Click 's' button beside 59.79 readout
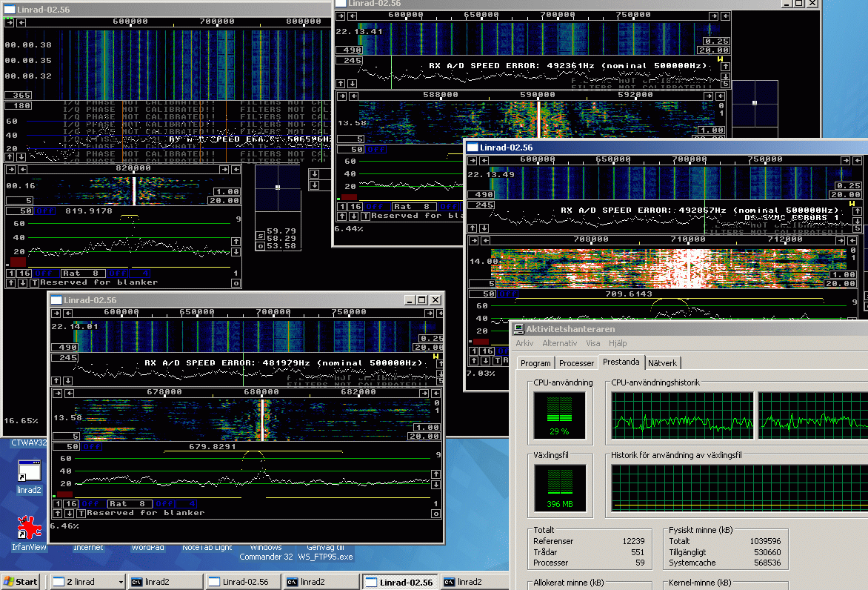The image size is (868, 590). pos(260,236)
